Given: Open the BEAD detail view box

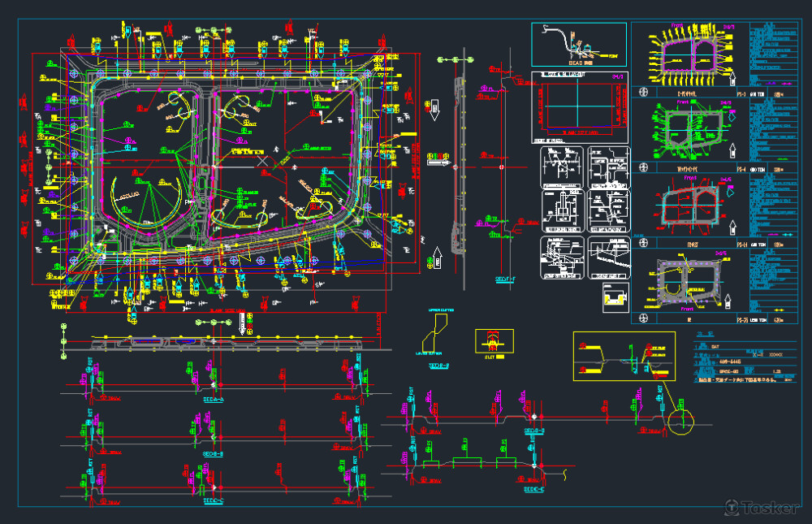Looking at the screenshot, I should pyautogui.click(x=578, y=44).
